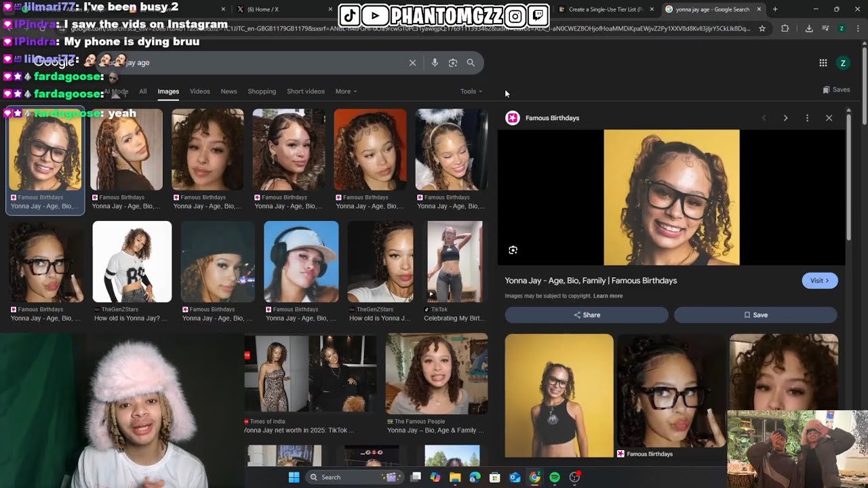Screen dimensions: 868x488
Task: Open Yonna Jay - Age, Bio, Family title link
Action: (591, 281)
